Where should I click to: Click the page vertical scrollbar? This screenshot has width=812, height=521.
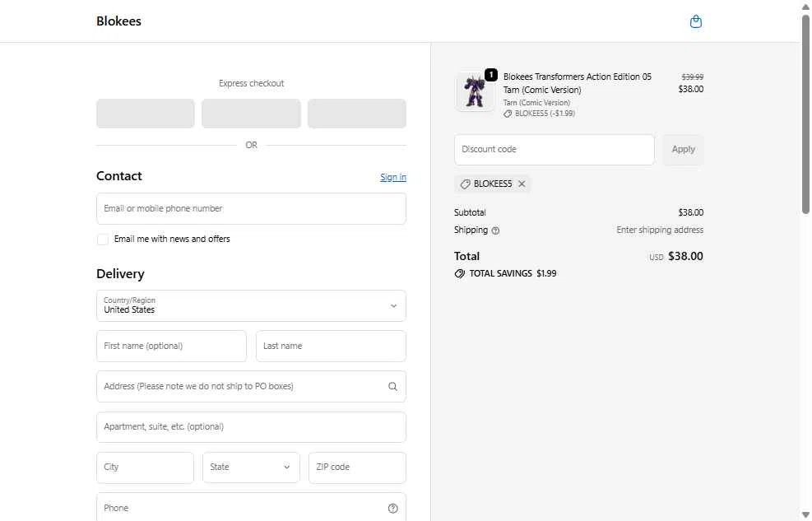coord(805,114)
